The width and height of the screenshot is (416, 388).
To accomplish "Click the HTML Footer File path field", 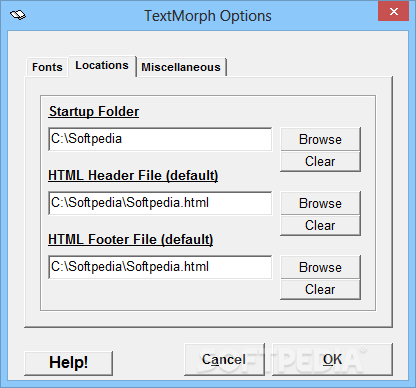I will point(160,267).
